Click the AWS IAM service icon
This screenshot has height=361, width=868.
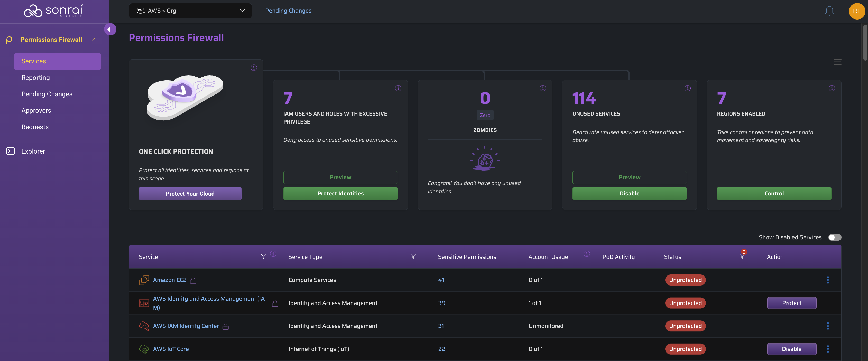[144, 303]
